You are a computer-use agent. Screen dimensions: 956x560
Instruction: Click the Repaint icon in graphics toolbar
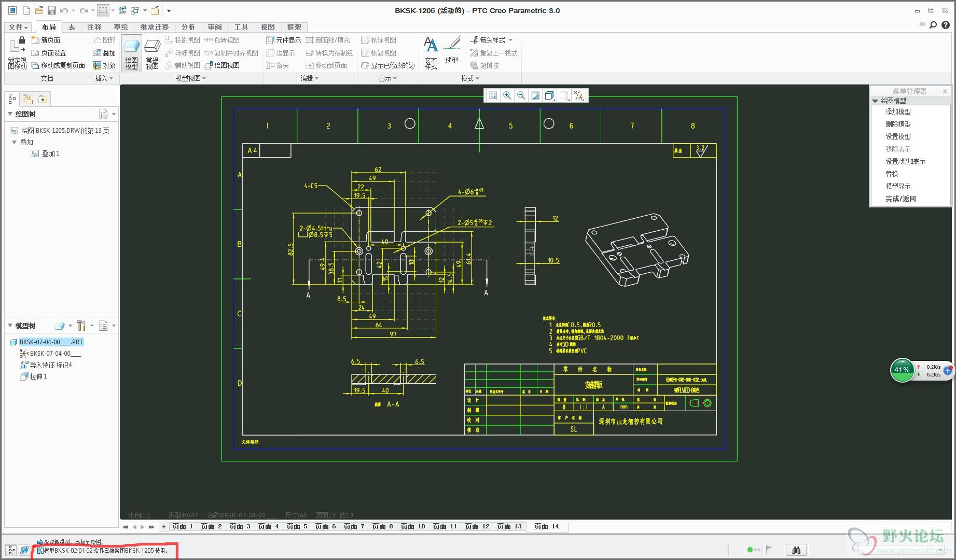[x=535, y=95]
